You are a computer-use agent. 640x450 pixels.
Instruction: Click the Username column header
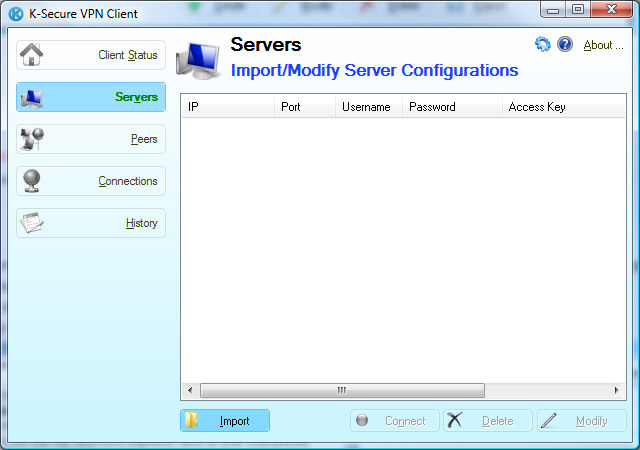pos(367,107)
